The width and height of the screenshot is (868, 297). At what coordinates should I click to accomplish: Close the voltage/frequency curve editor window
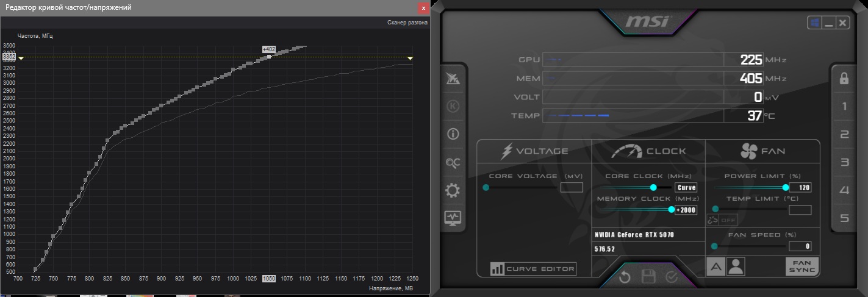click(x=423, y=8)
